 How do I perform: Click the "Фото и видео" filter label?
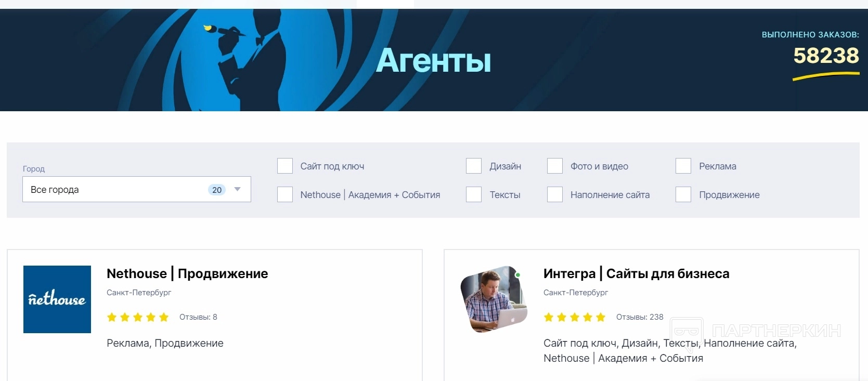pyautogui.click(x=599, y=166)
